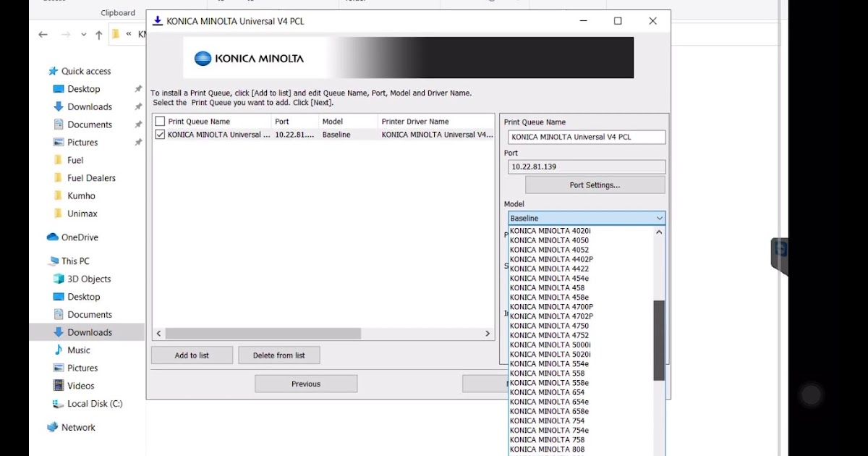
Task: Click the Explorer forward arrow
Action: (66, 34)
